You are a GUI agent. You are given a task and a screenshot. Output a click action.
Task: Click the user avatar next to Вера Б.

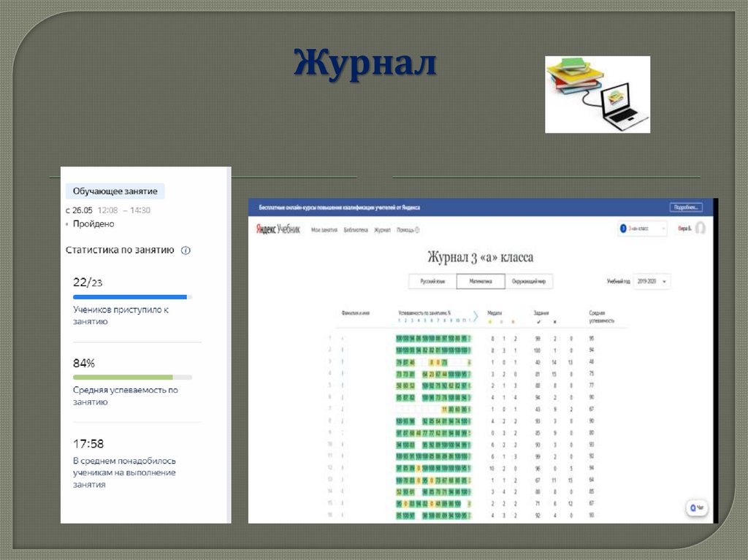click(x=700, y=229)
